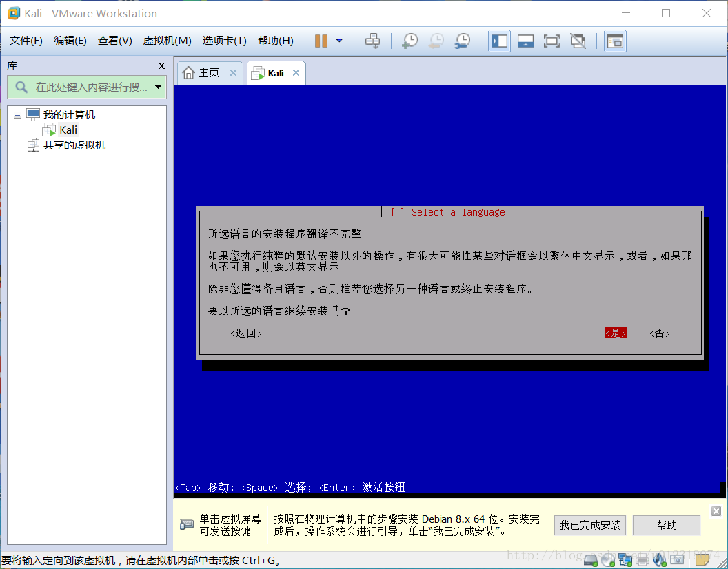The image size is (728, 569).
Task: Click the thumbnail bar view icon
Action: [525, 41]
